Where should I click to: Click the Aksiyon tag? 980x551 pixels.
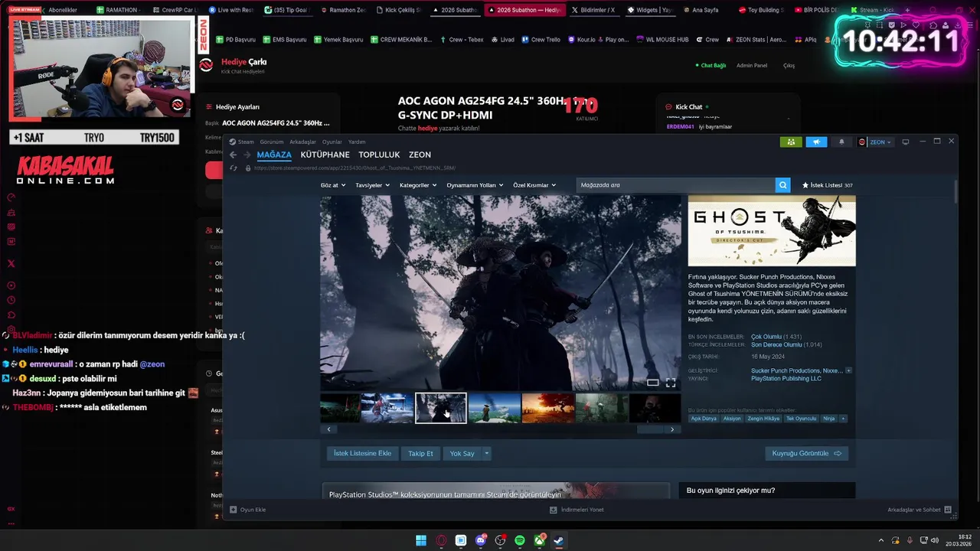pos(732,419)
